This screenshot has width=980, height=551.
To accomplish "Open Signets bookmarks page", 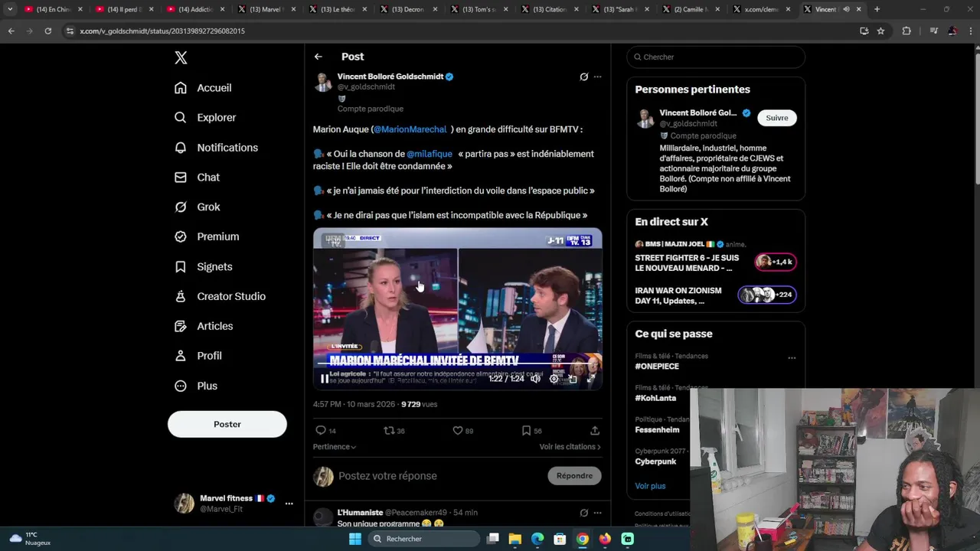I will click(x=203, y=267).
